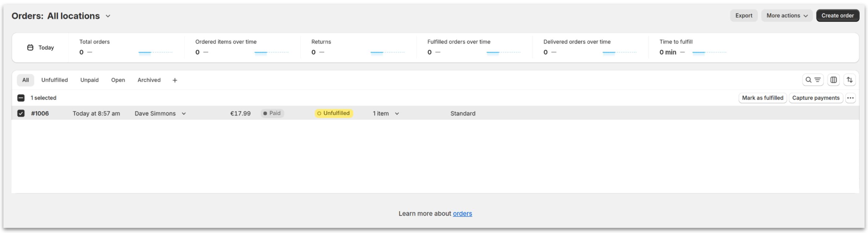Follow the orders help link
The image size is (868, 233).
[x=462, y=214]
